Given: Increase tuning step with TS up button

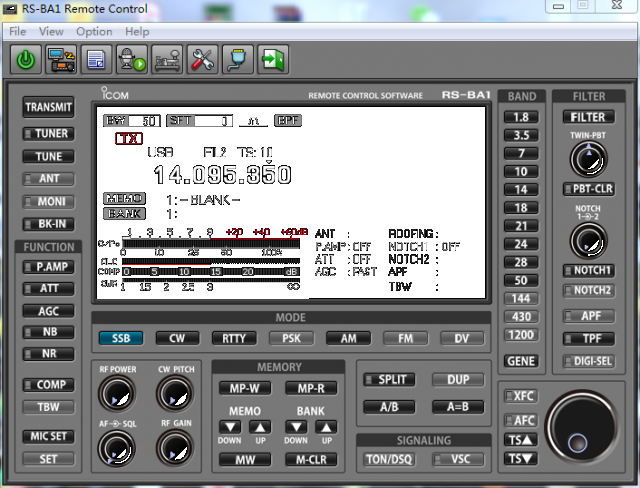Looking at the screenshot, I should pyautogui.click(x=521, y=440).
